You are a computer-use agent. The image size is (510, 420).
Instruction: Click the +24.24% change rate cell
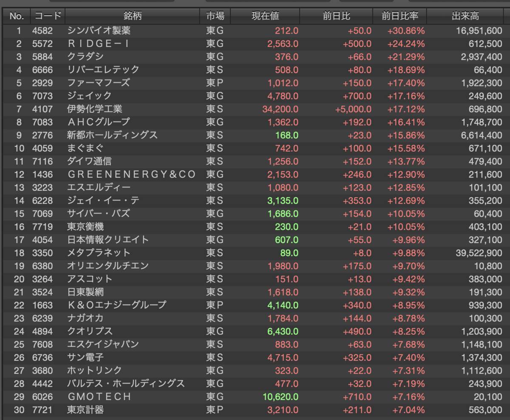[x=406, y=44]
